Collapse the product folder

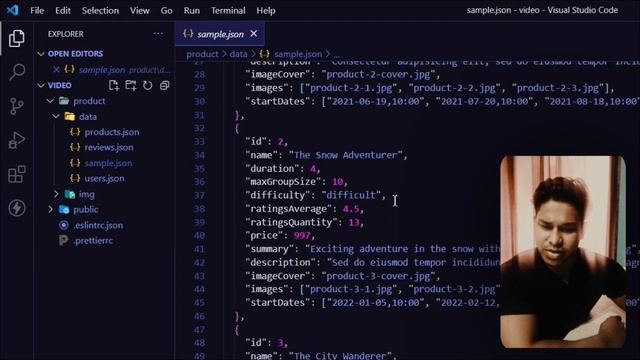(50, 101)
